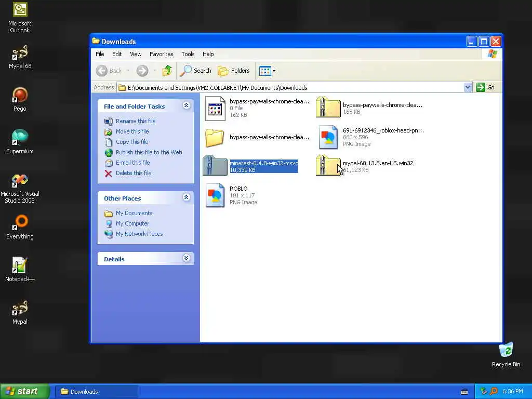Select the mypal-68.13.8.en-US.win32 zip icon

pos(328,165)
